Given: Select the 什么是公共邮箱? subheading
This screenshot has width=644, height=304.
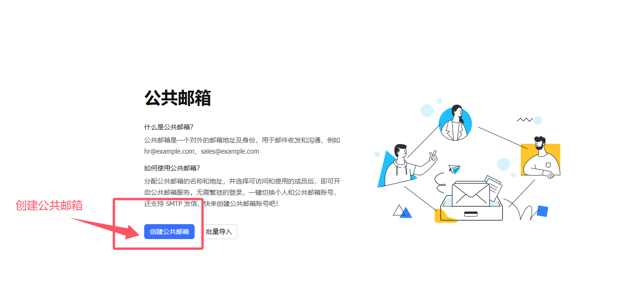Looking at the screenshot, I should tap(169, 127).
